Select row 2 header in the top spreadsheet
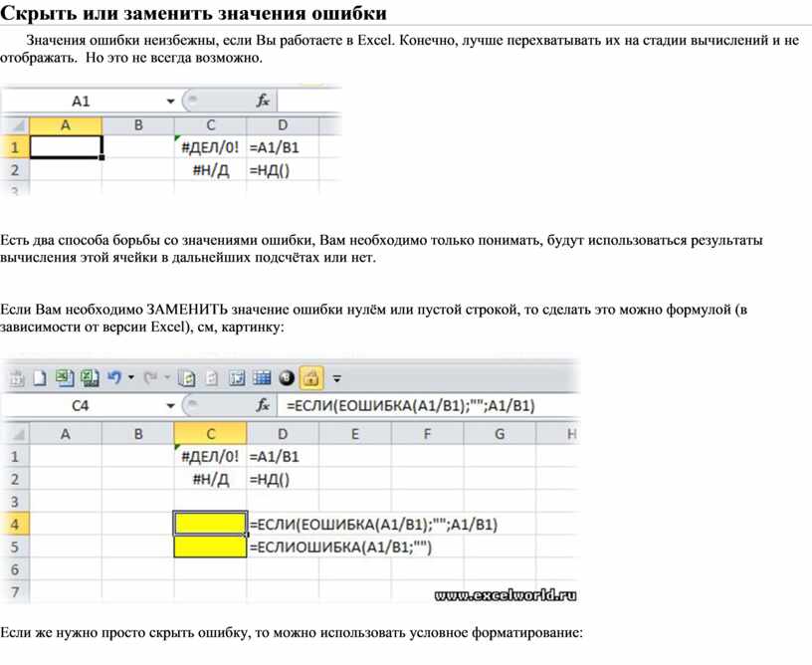812x665 pixels. [15, 170]
